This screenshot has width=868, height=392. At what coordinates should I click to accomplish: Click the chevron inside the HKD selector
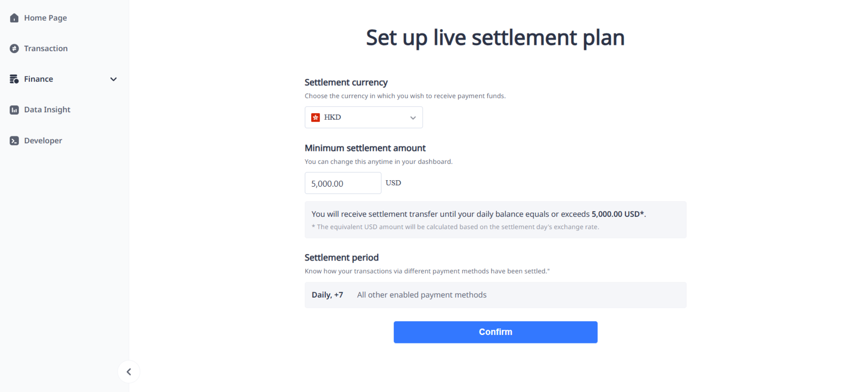[413, 118]
